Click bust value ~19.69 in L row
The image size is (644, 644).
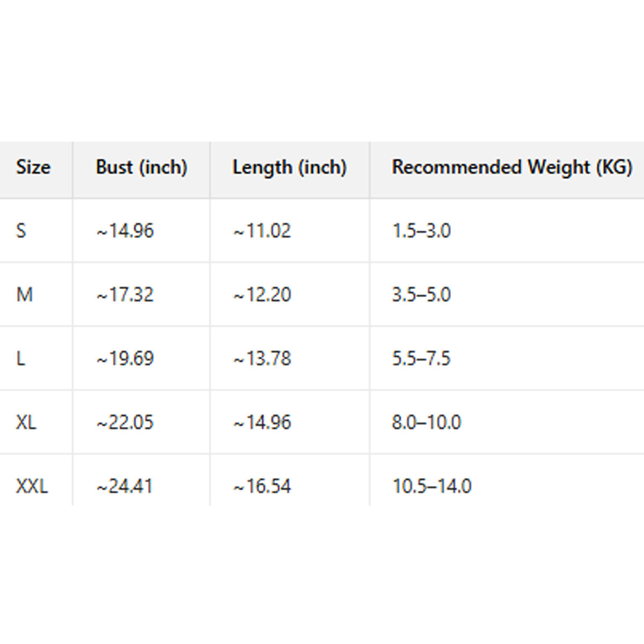[125, 358]
